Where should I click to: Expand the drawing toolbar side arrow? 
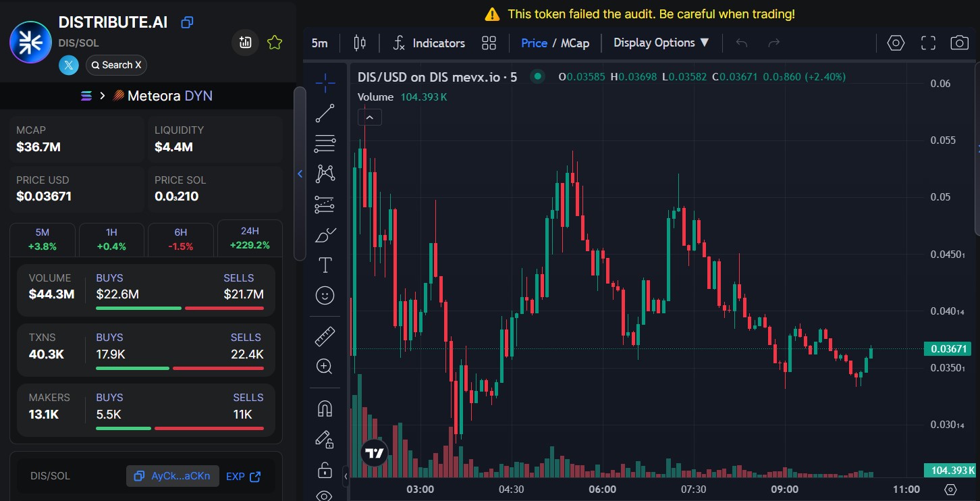[x=346, y=476]
